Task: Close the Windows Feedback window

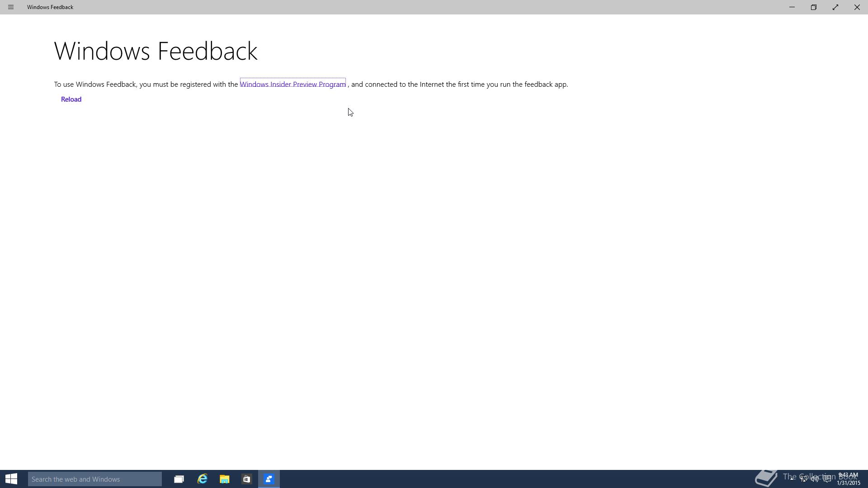Action: pos(857,7)
